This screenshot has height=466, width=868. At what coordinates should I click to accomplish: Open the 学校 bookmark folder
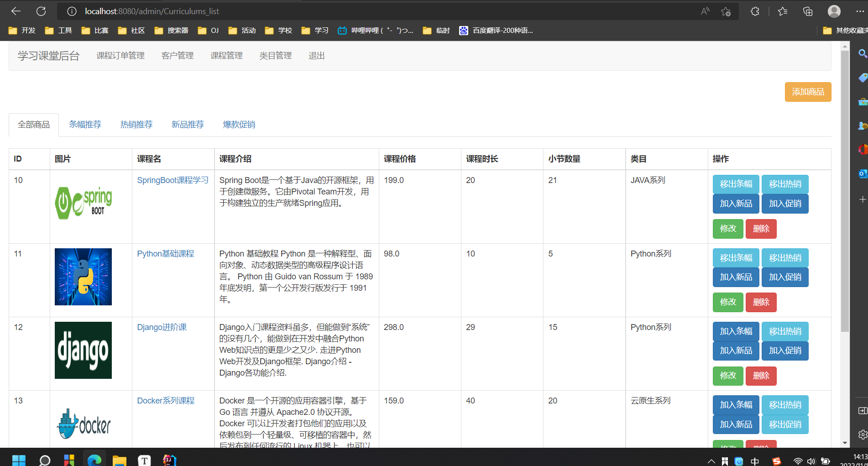[x=278, y=31]
